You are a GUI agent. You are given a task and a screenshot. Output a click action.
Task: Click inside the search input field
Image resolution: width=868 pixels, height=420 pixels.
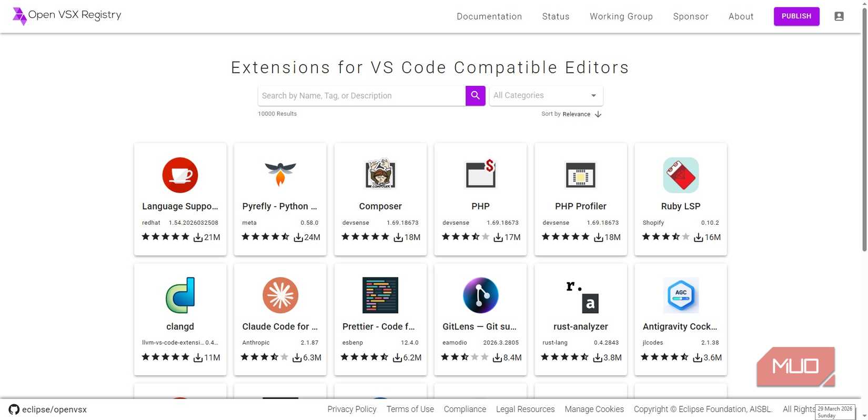(x=361, y=95)
